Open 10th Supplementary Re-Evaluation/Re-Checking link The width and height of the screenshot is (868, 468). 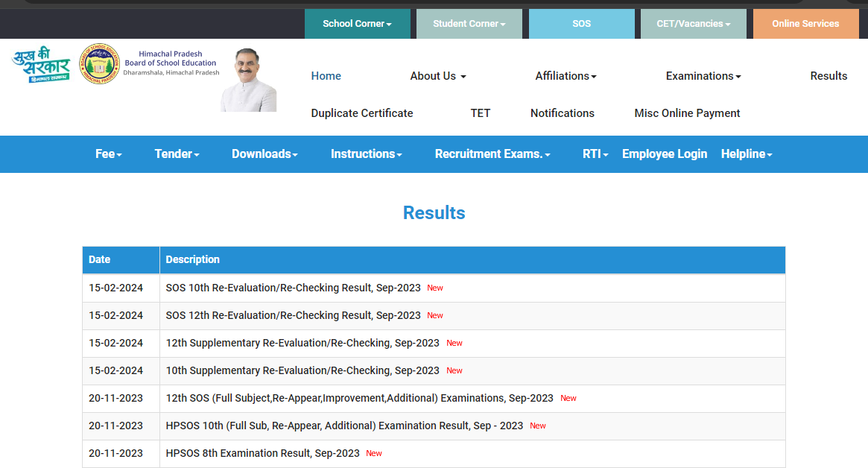pos(302,370)
